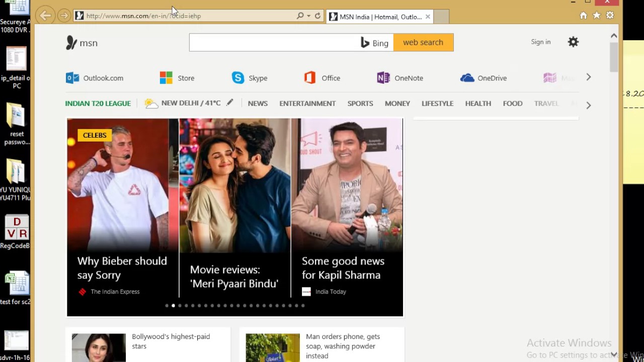Go back with the browser back arrow

(x=45, y=16)
